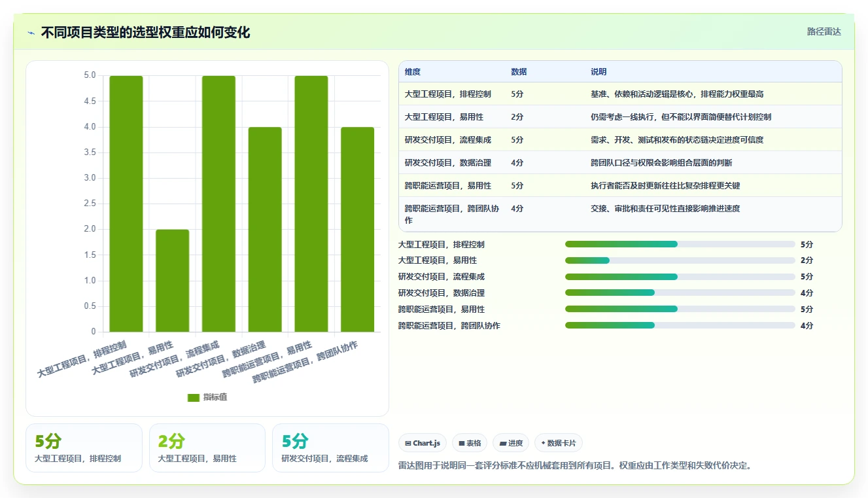The height and width of the screenshot is (498, 868).
Task: Select table cell 大型工程项目，易用性
Action: [x=444, y=117]
